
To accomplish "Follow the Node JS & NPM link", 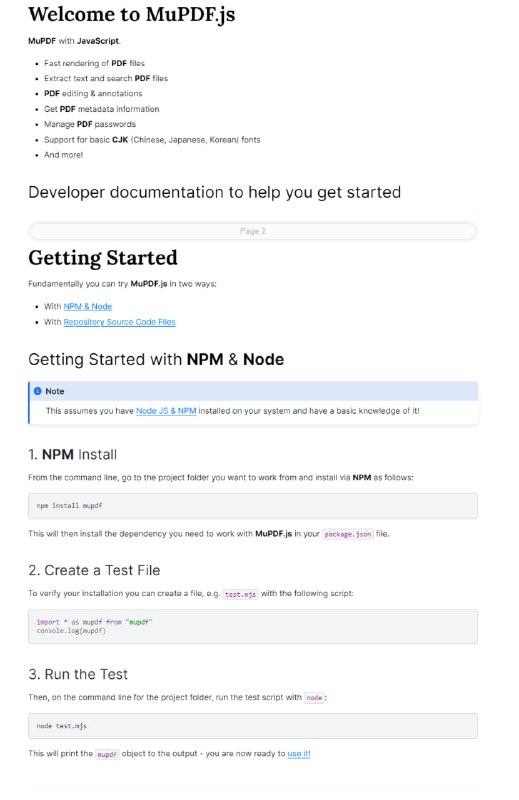I will 166,411.
